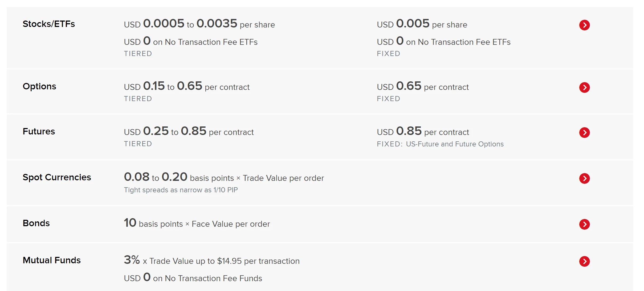The width and height of the screenshot is (644, 291).
Task: Click 'Tight spreads as narrow as 1/10 PIP'
Action: point(181,190)
